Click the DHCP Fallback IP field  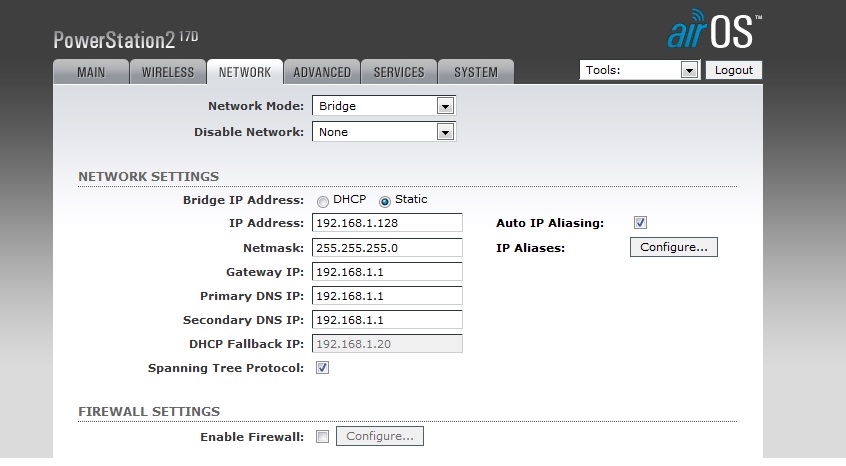[387, 344]
